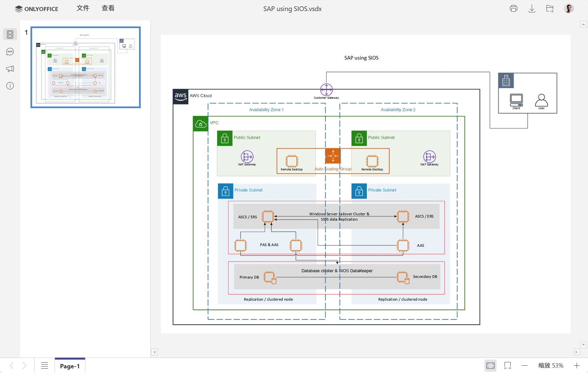The width and height of the screenshot is (588, 373).
Task: Click the down arrow of the vertical scrollbar
Action: coord(584,345)
